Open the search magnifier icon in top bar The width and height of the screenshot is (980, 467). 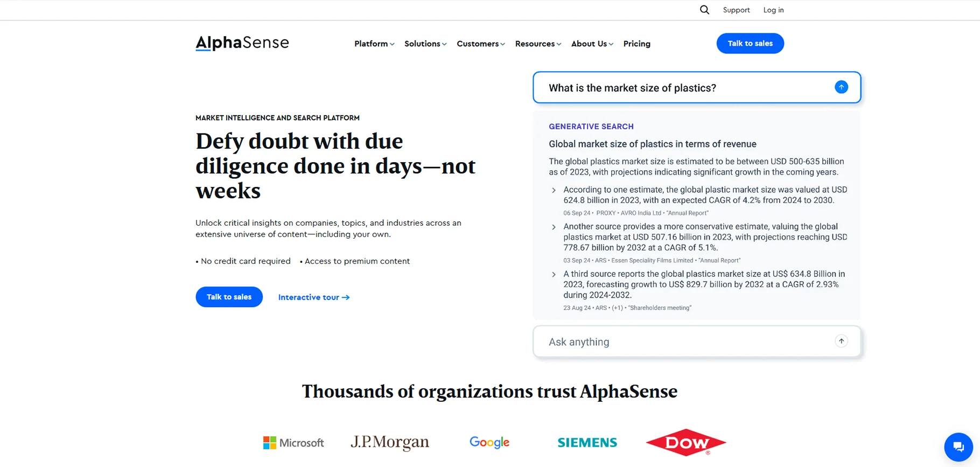[704, 10]
